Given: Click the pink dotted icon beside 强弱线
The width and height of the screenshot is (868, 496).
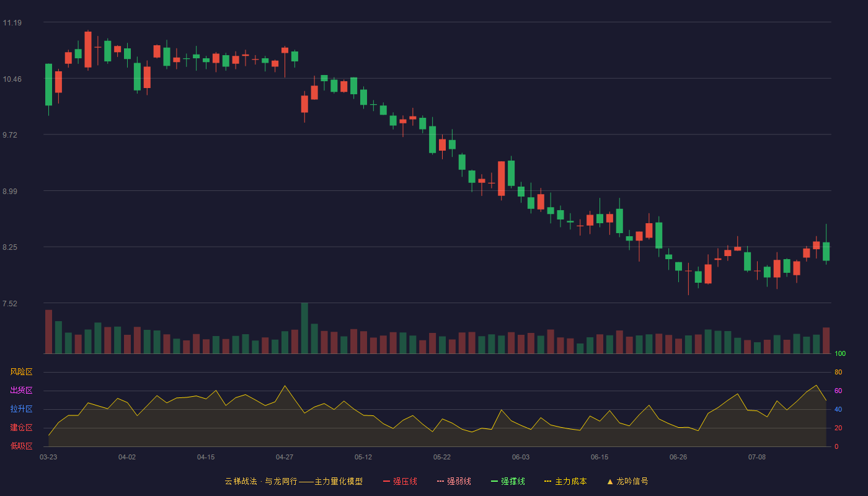Looking at the screenshot, I should click(x=440, y=481).
